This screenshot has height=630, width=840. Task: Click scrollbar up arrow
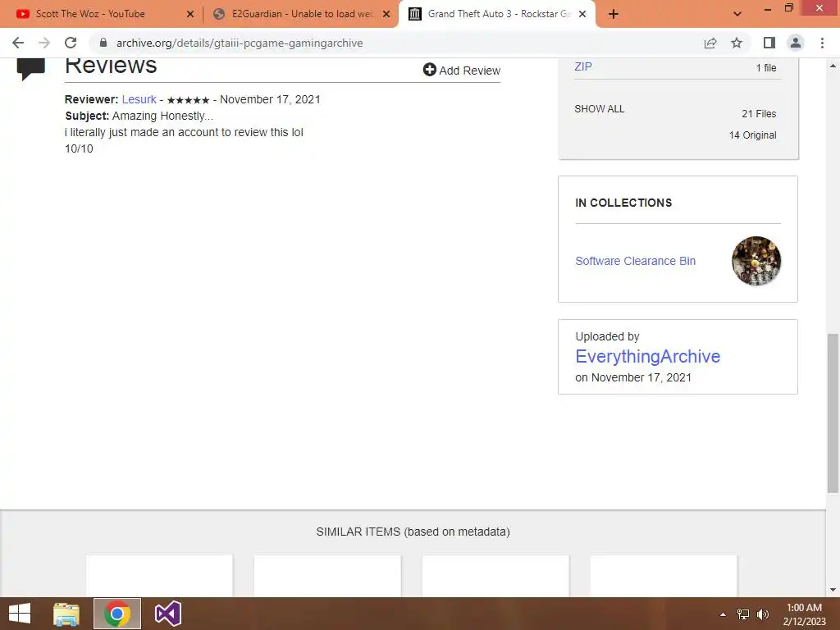click(x=833, y=66)
